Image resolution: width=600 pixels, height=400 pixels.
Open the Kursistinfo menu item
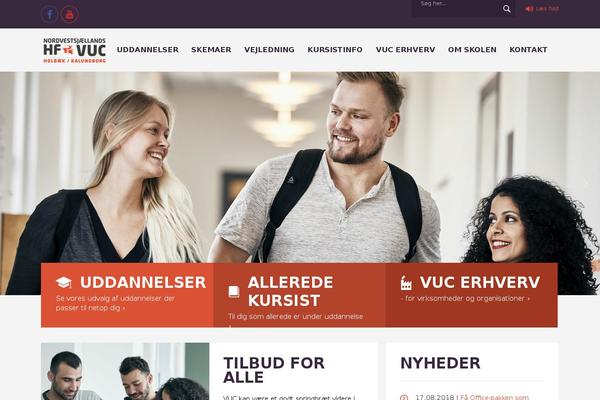[335, 50]
